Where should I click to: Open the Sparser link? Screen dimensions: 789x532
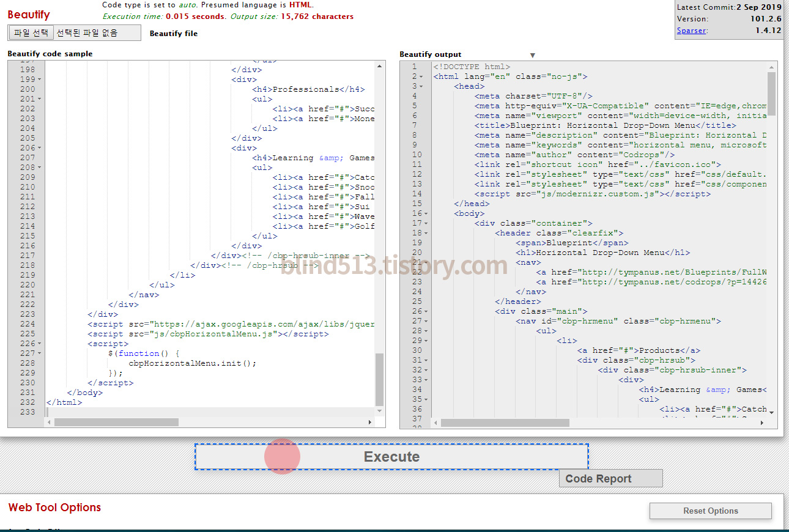[x=691, y=30]
